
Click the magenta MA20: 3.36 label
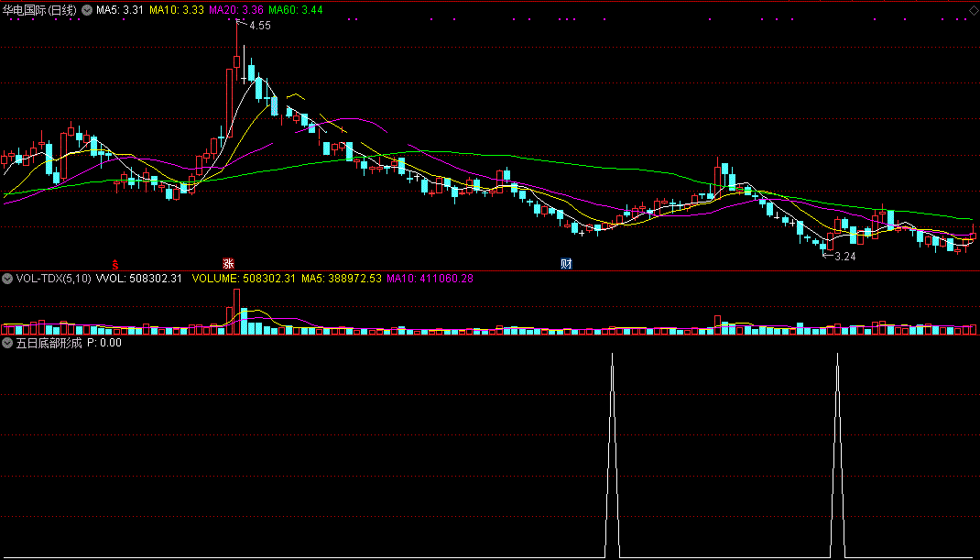236,10
